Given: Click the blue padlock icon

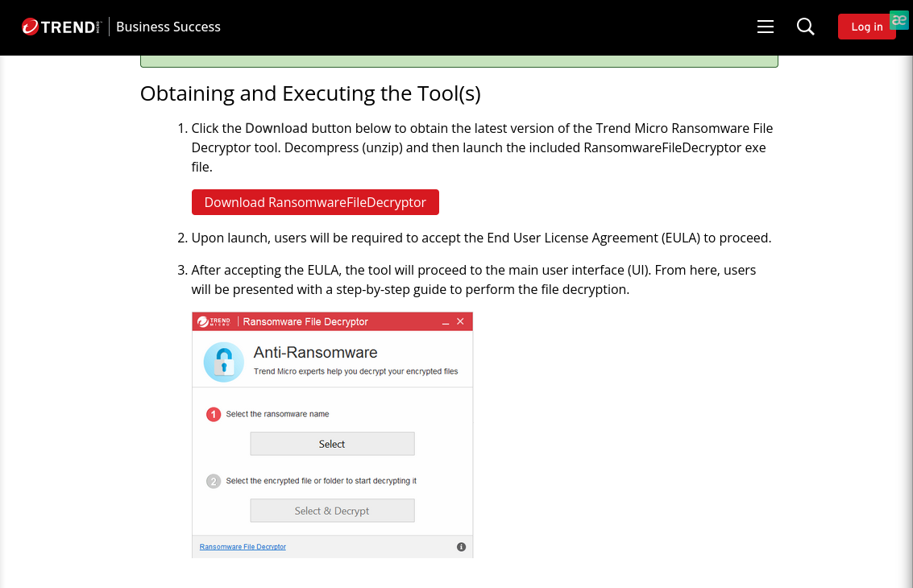Looking at the screenshot, I should [x=223, y=362].
